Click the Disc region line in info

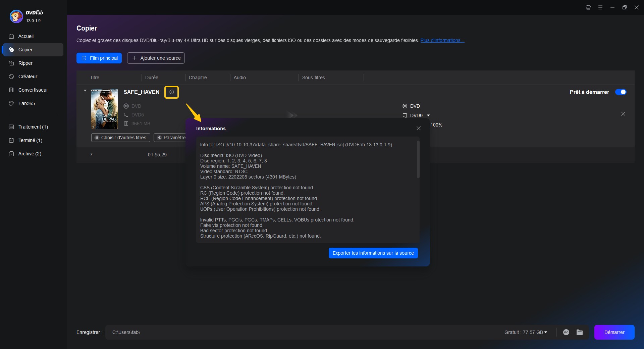coord(233,161)
